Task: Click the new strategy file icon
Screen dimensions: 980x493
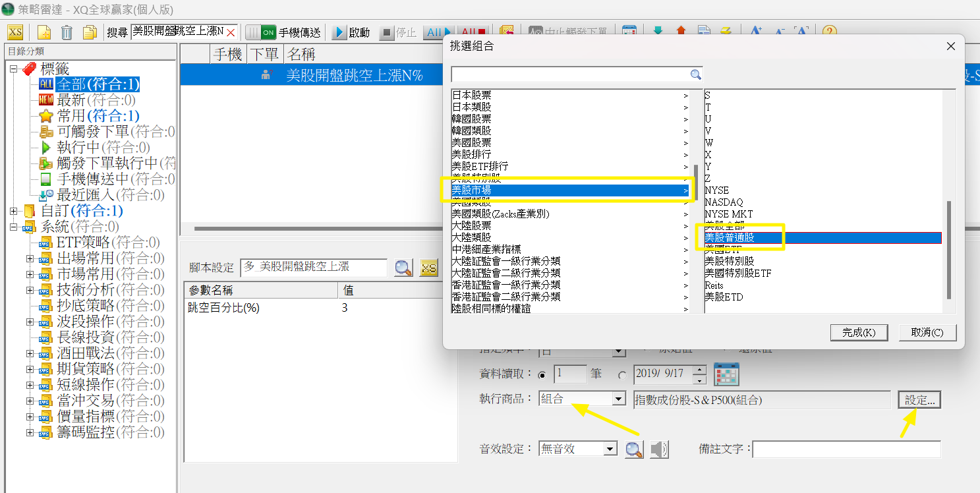Action: pos(44,32)
